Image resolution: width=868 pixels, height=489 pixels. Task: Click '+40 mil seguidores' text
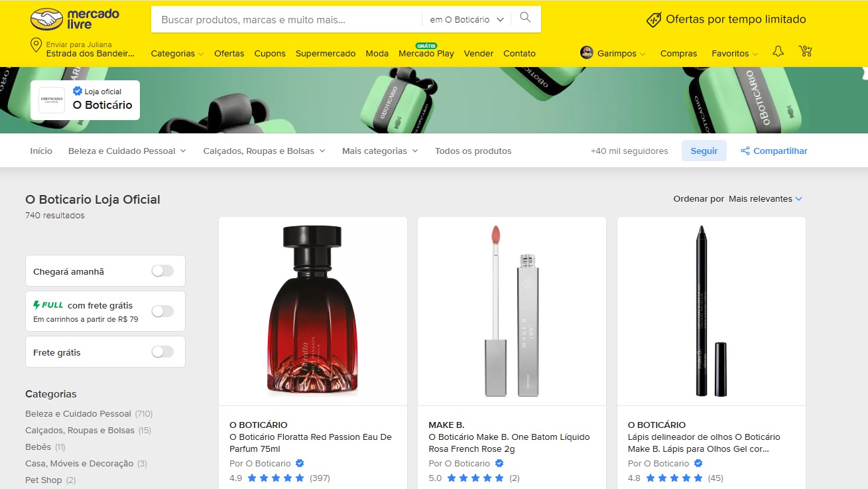pos(629,151)
